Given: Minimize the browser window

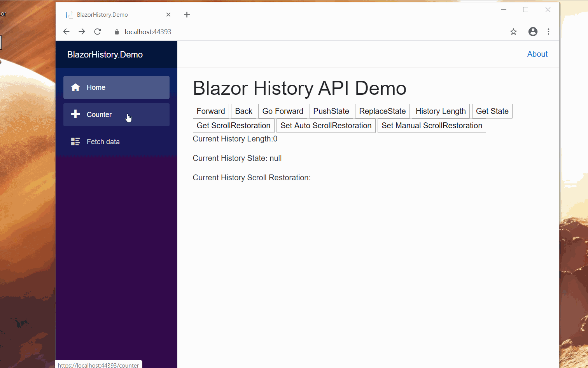Looking at the screenshot, I should (504, 10).
